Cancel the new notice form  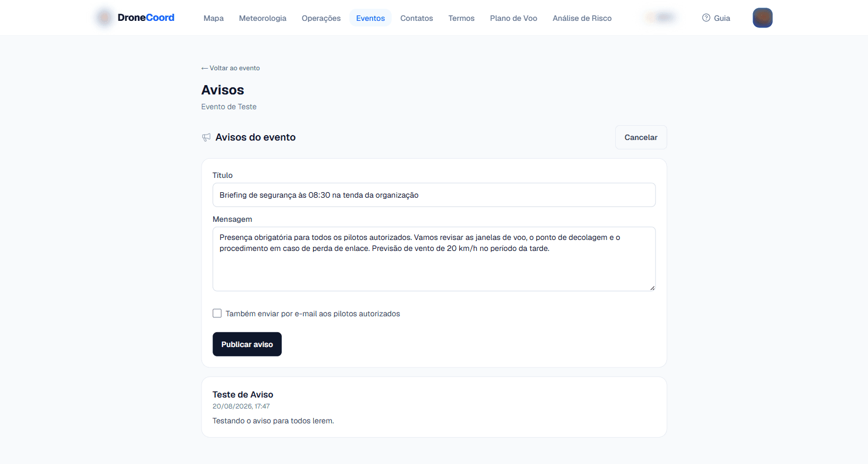(x=641, y=137)
